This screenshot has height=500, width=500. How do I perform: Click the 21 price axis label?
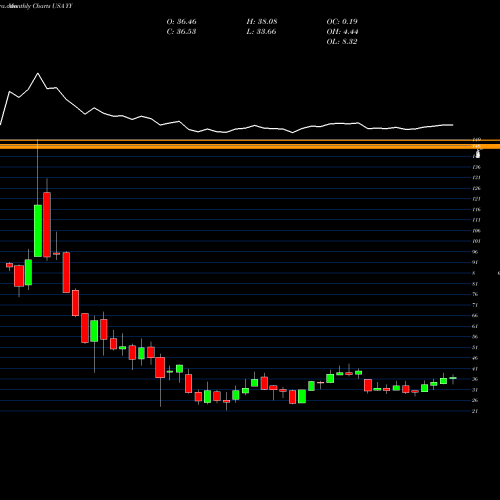[475, 411]
